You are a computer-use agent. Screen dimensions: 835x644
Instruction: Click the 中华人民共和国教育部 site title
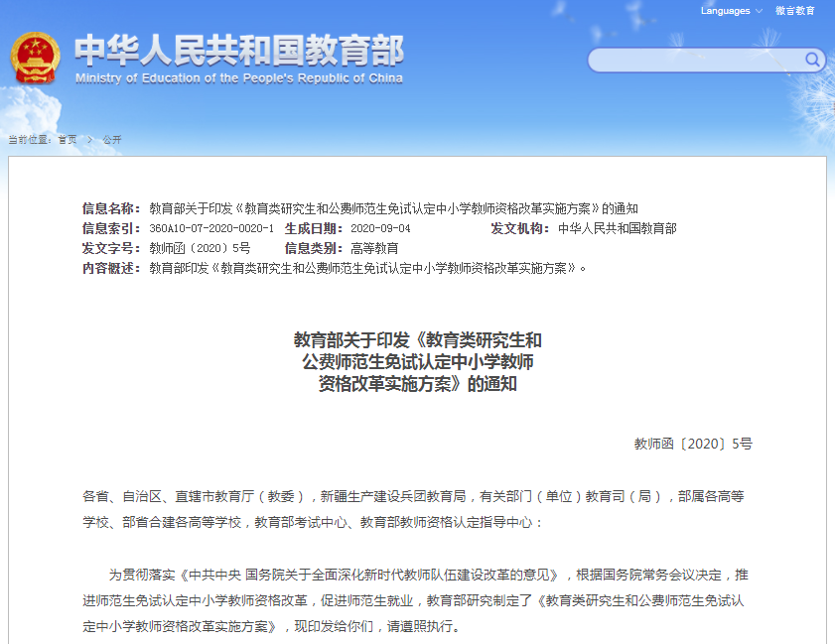tap(239, 50)
